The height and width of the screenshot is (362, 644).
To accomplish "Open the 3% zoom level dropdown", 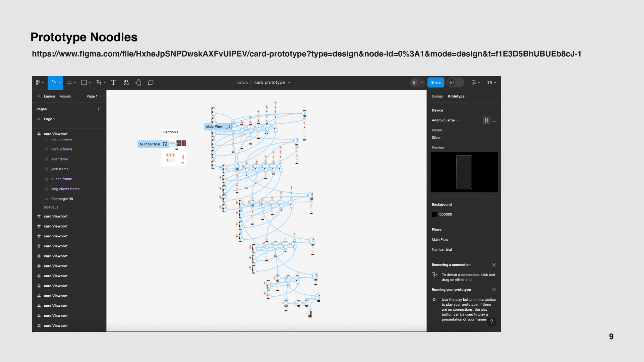I will tap(491, 82).
